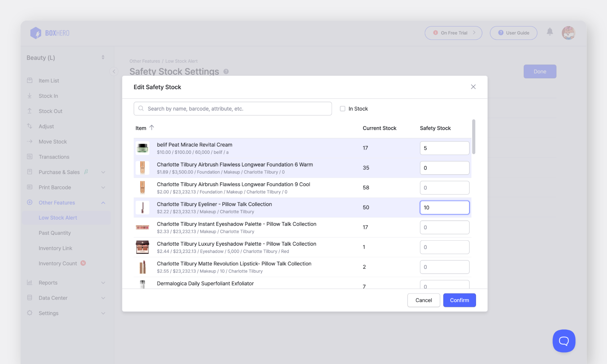The width and height of the screenshot is (607, 364).
Task: Click the help icon beside Safety Stock Settings
Action: (x=226, y=71)
